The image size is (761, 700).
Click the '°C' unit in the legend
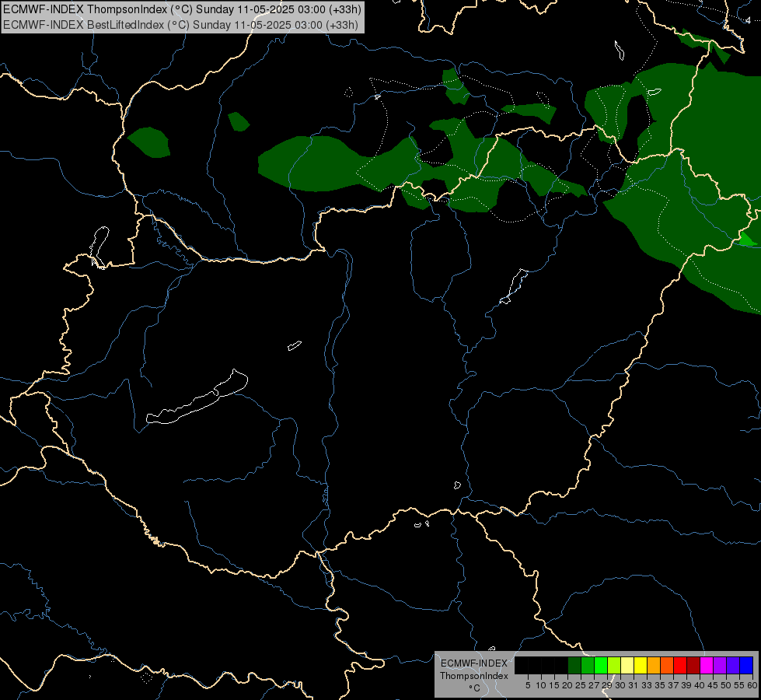pos(475,688)
